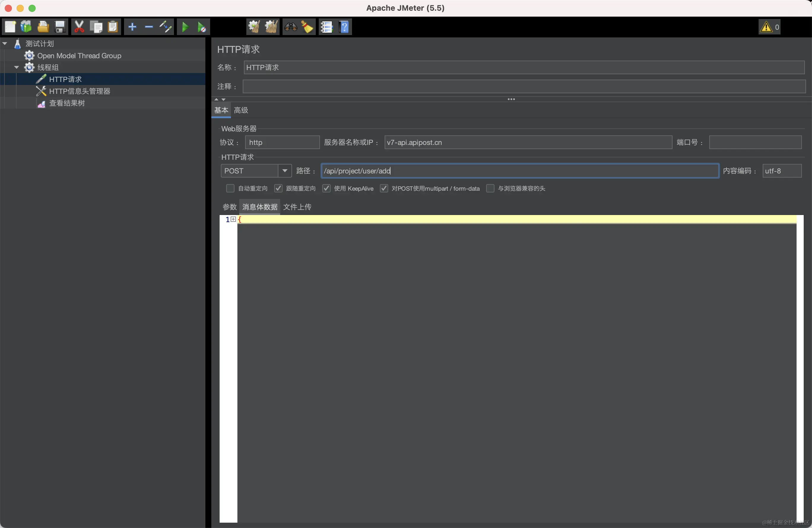Click the POST method text in the combo box
The width and height of the screenshot is (812, 528).
234,171
